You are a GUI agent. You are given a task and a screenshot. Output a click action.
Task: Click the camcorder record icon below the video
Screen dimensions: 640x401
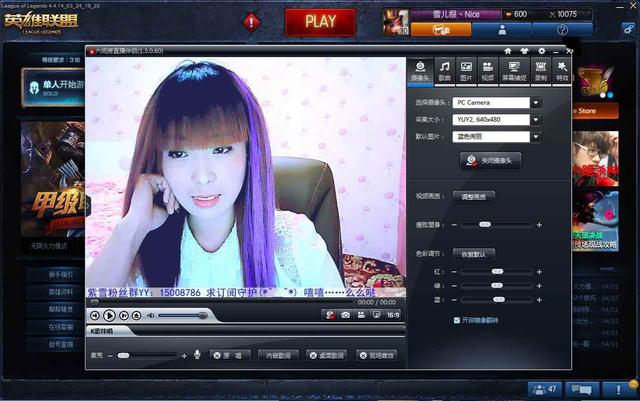click(x=361, y=315)
